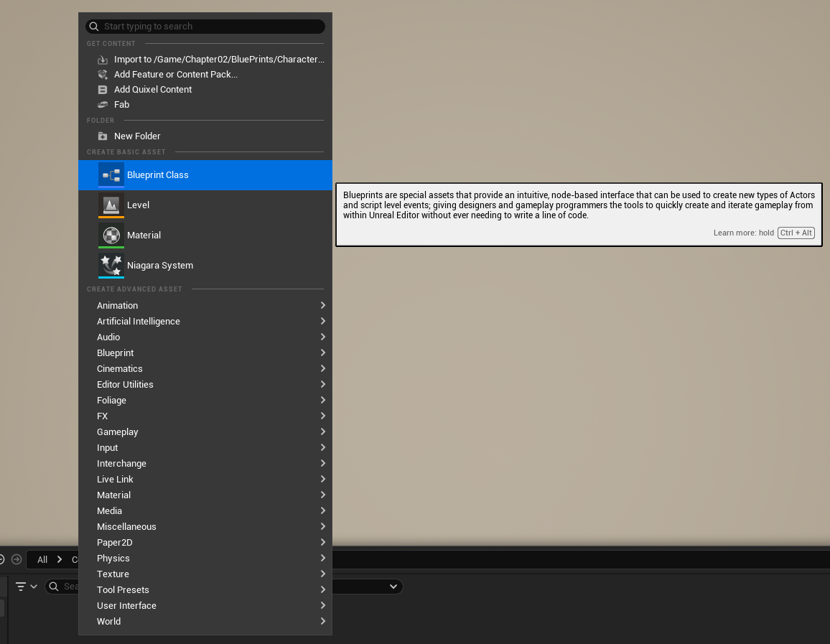Open the Cinematics submenu
This screenshot has height=644, width=830.
pos(205,369)
